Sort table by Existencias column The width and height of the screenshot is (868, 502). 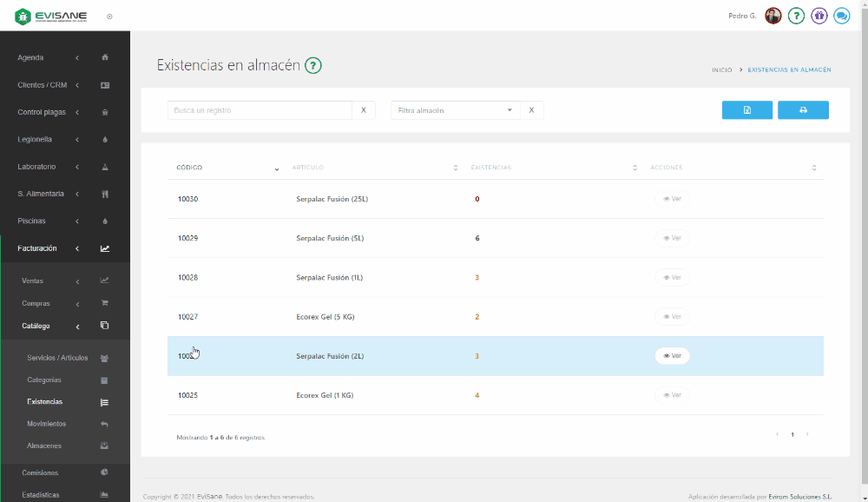tap(553, 168)
